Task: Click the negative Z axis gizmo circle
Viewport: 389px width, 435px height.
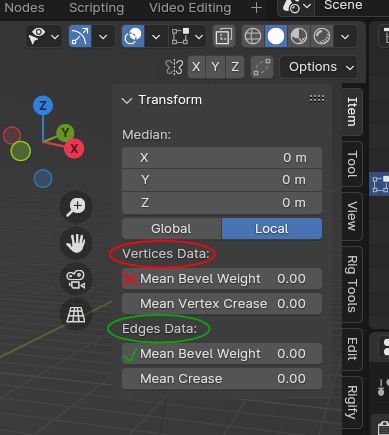Action: click(x=43, y=178)
